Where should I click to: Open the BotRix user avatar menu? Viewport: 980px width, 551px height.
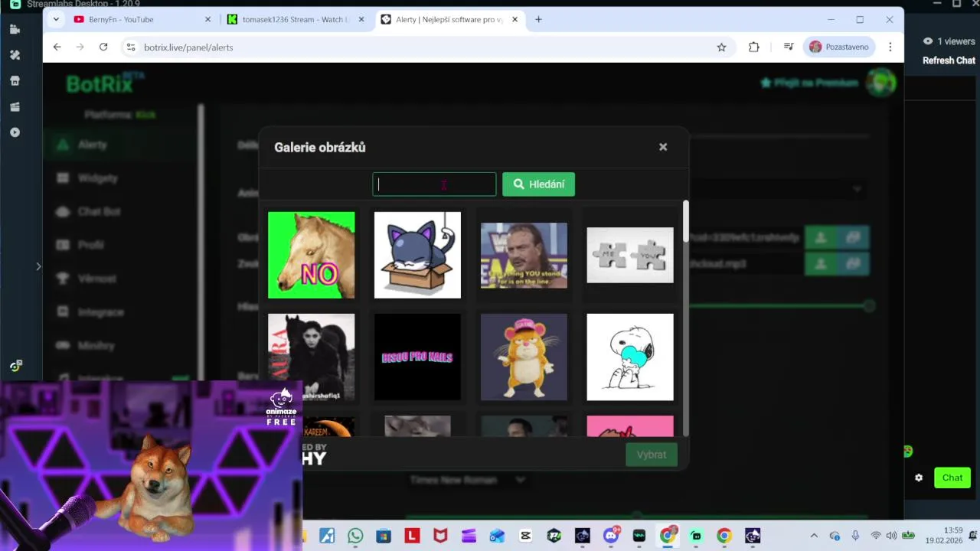pyautogui.click(x=881, y=82)
